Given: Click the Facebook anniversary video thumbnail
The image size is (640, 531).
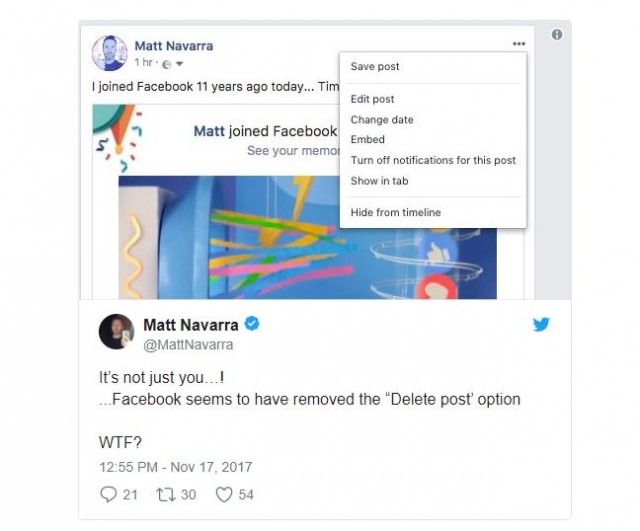Looking at the screenshot, I should [x=307, y=237].
